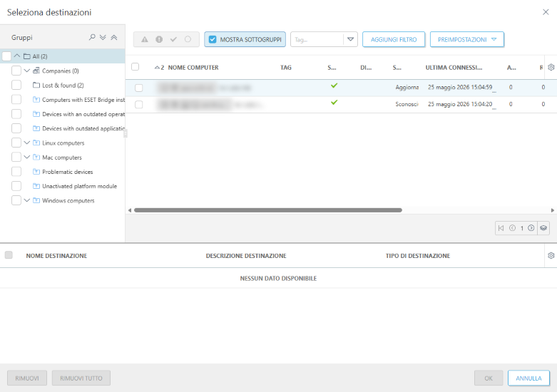
Task: Open destination table settings gear
Action: click(x=551, y=255)
